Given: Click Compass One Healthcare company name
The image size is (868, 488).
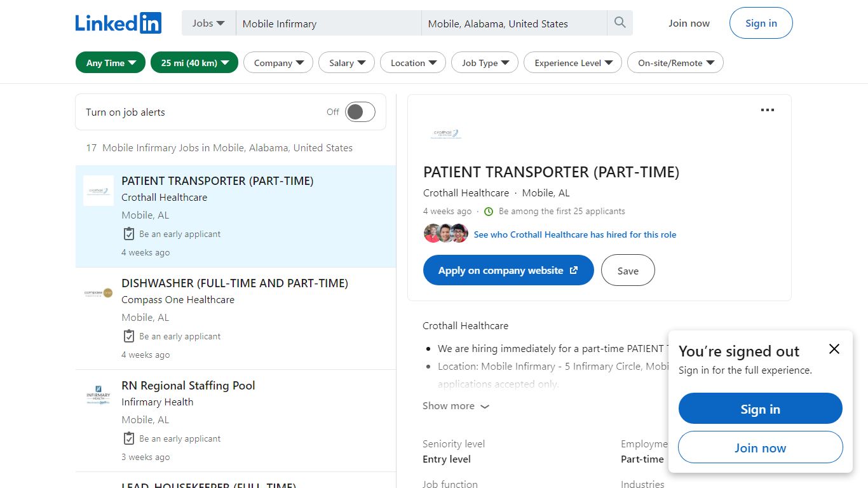Looking at the screenshot, I should 178,300.
